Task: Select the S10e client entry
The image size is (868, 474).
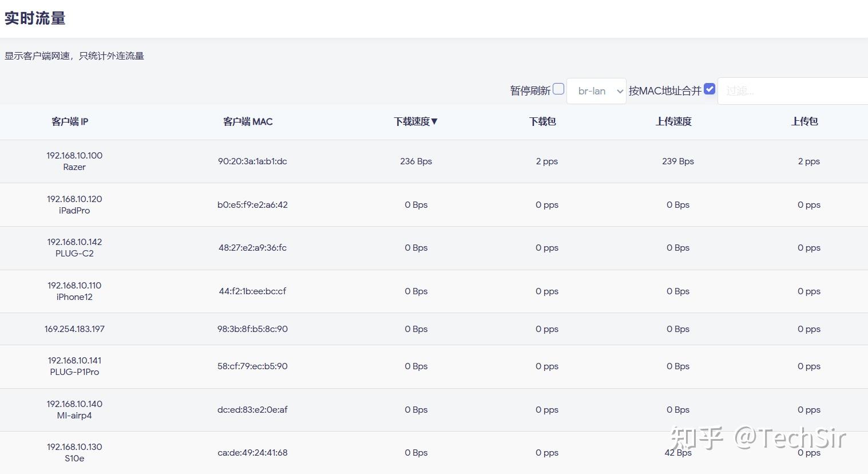Action: tap(74, 453)
